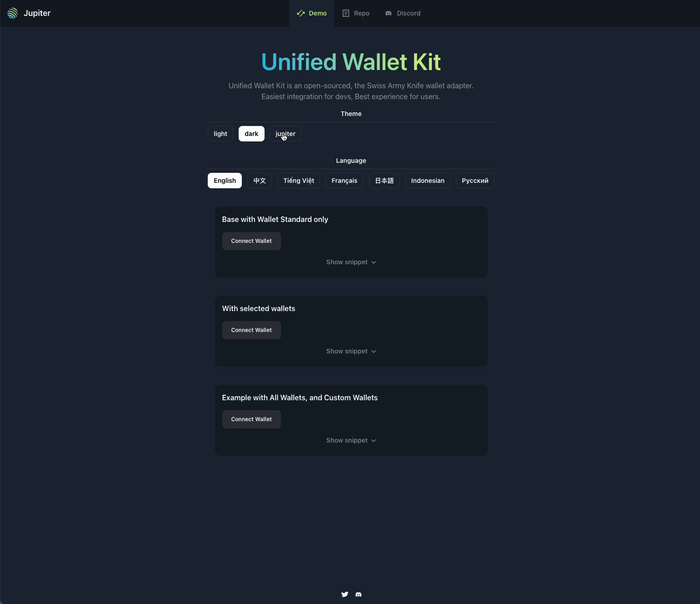Open the Twitter icon in footer
The image size is (700, 604).
(345, 594)
